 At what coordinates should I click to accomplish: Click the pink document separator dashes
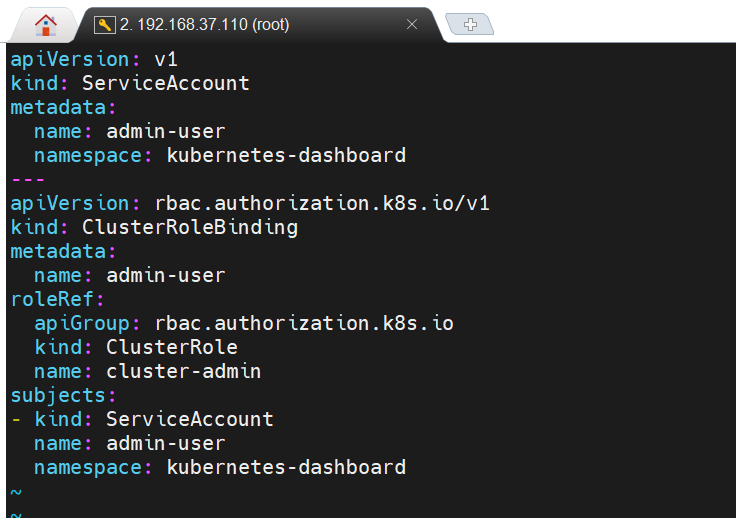28,180
